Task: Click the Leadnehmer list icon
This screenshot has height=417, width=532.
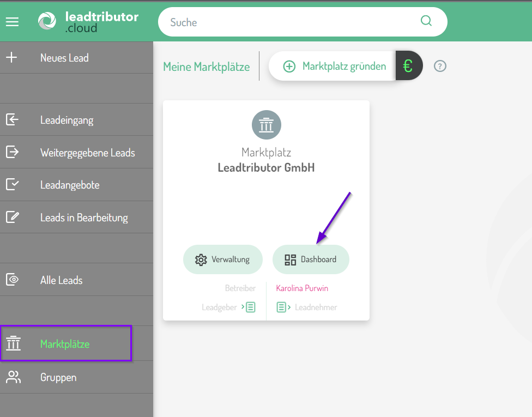Action: coord(282,307)
